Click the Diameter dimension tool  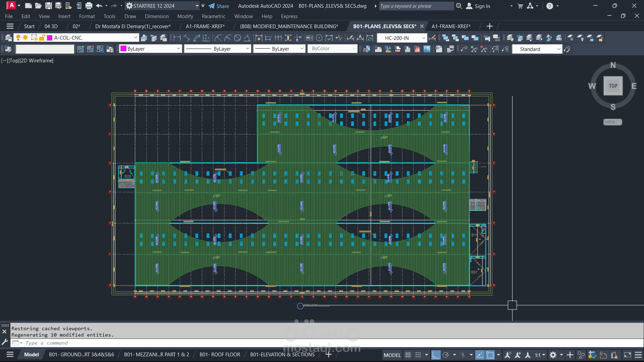237,38
